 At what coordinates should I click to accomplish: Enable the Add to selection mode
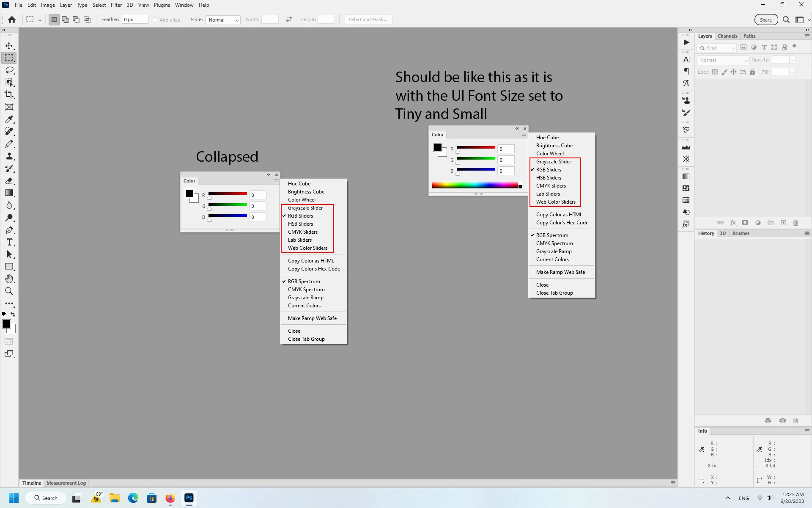tap(65, 19)
